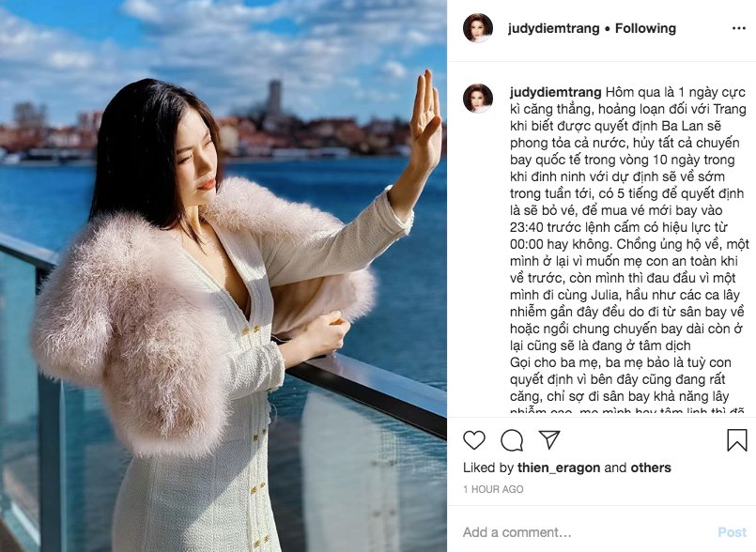Open comments via the speech bubble icon
This screenshot has width=756, height=552.
(x=512, y=440)
